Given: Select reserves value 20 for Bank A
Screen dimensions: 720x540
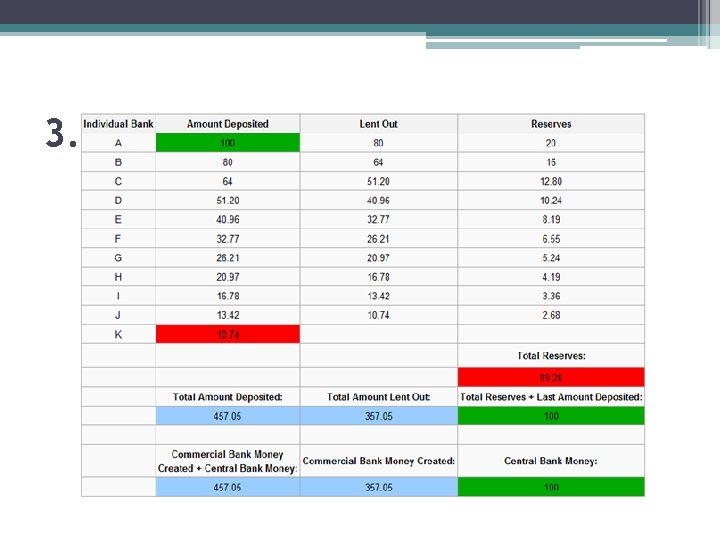Looking at the screenshot, I should (x=551, y=143).
